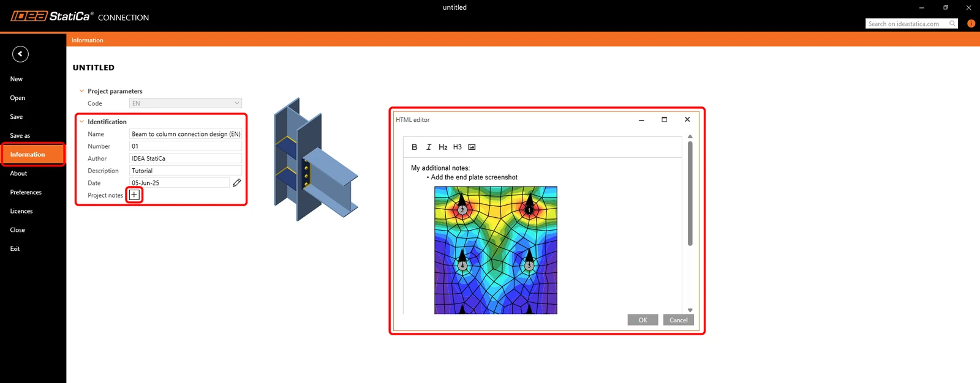Click the Author field with IDEA StatiCa
The height and width of the screenshot is (383, 980).
(x=186, y=158)
